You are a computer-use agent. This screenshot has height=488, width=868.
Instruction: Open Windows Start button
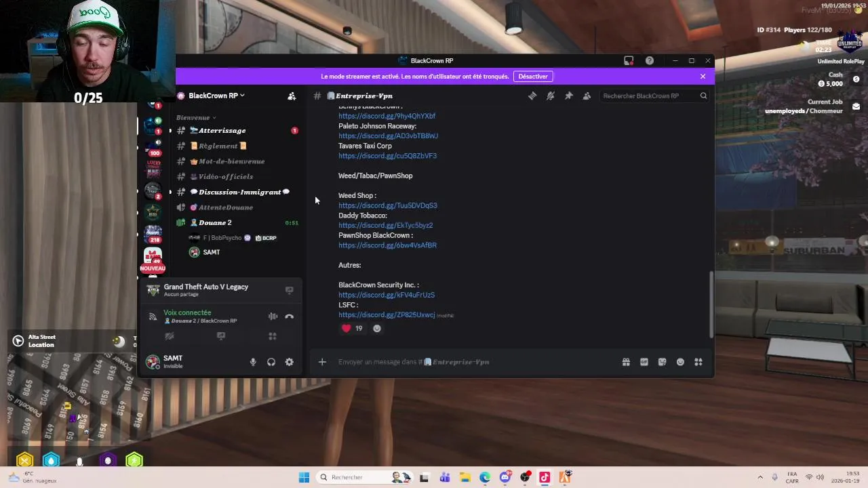point(304,477)
